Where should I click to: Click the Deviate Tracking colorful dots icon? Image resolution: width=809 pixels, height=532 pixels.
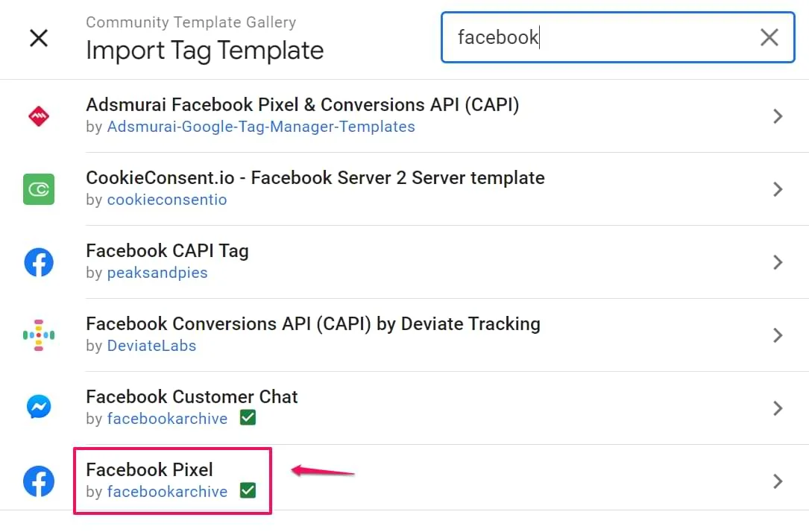pos(38,335)
